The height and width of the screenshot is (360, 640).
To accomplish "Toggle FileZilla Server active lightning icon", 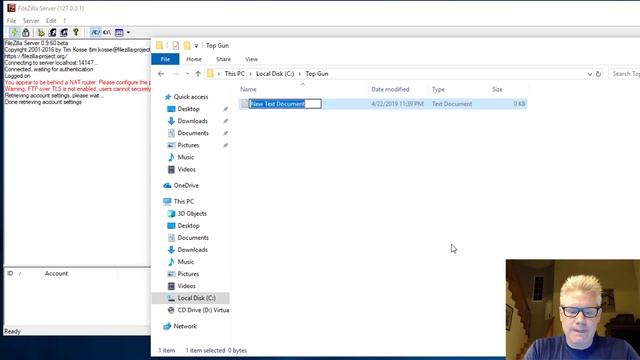I will [x=14, y=32].
